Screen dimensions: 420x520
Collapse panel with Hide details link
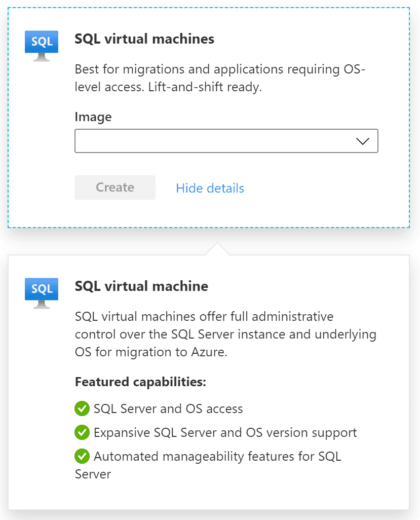210,188
